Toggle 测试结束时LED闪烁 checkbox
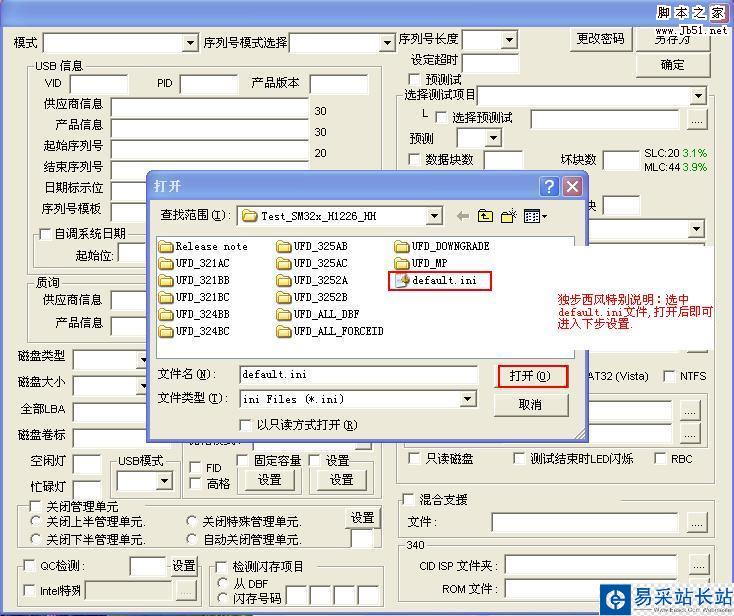The image size is (734, 616). [519, 458]
